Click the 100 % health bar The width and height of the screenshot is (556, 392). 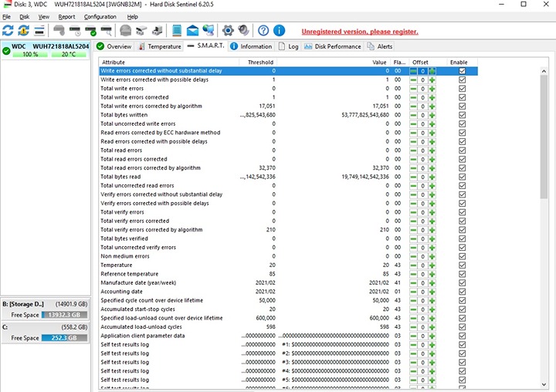tap(30, 54)
